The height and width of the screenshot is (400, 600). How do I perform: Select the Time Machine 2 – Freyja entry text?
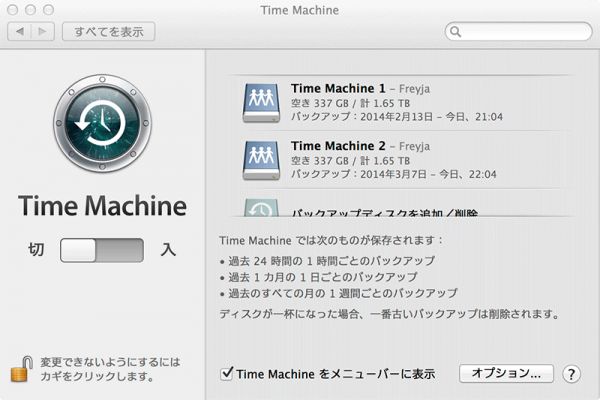tap(348, 144)
